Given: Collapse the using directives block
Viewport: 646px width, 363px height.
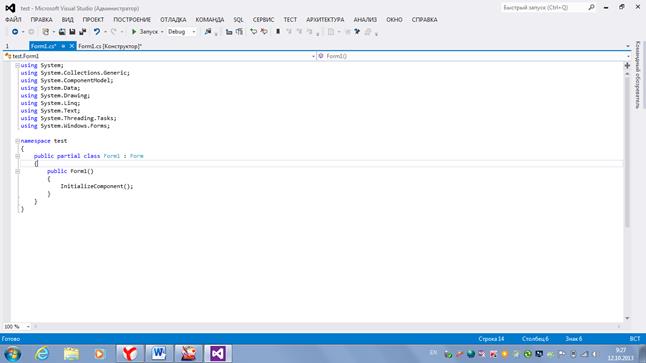Looking at the screenshot, I should (x=17, y=66).
